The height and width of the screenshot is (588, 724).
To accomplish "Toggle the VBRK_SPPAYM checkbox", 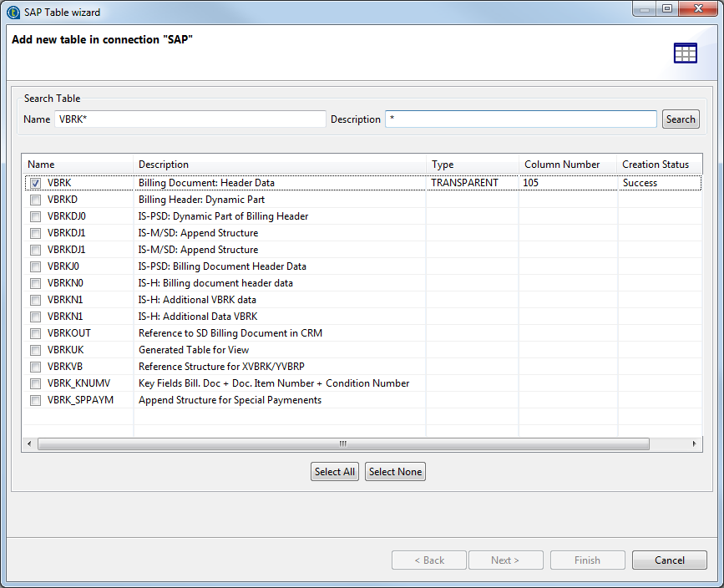I will point(35,400).
